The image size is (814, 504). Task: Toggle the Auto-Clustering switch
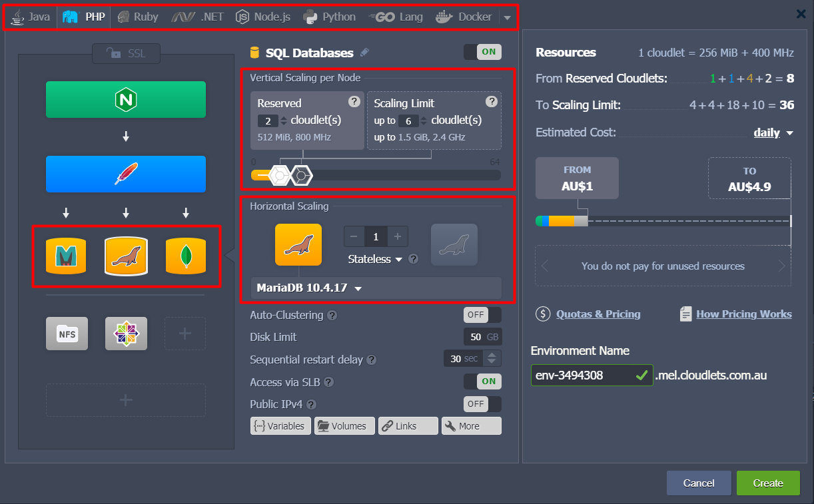click(x=482, y=315)
